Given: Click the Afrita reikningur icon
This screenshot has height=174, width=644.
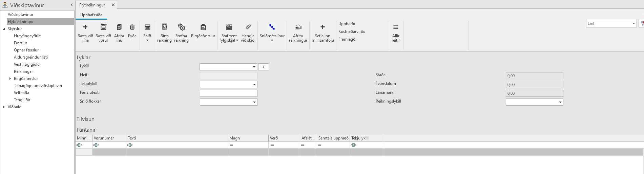Looking at the screenshot, I should point(298,27).
